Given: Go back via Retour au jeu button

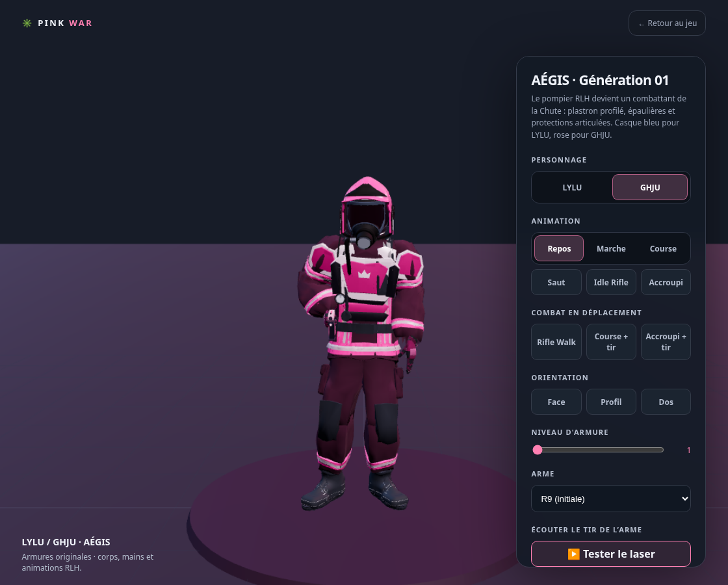Looking at the screenshot, I should [667, 23].
